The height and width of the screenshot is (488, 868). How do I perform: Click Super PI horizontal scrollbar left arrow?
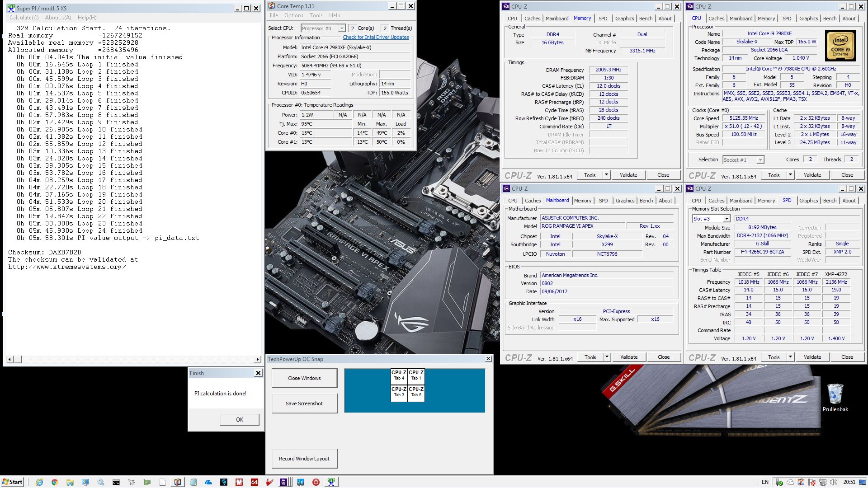(x=10, y=359)
